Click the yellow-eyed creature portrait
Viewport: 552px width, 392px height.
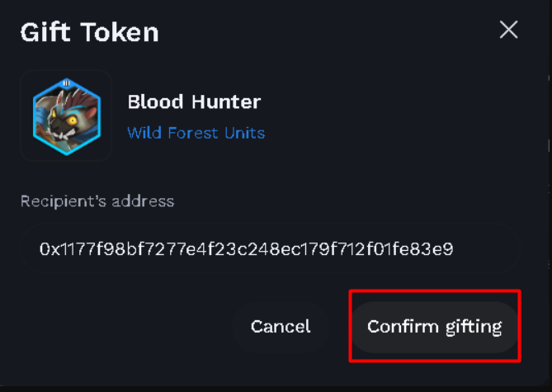point(67,116)
